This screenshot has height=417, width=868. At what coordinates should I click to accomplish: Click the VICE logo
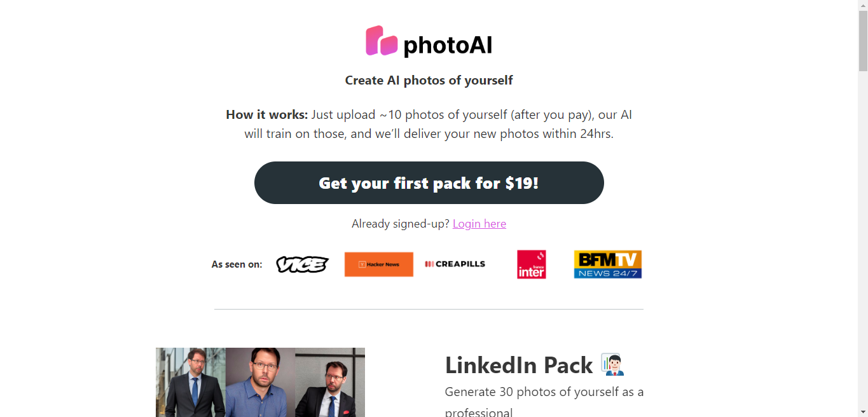tap(302, 264)
